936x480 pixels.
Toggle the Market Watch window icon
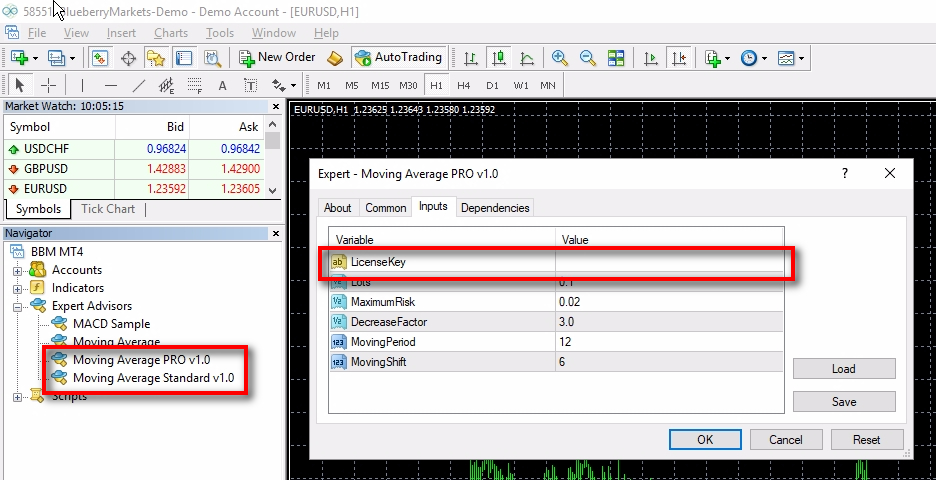point(99,58)
